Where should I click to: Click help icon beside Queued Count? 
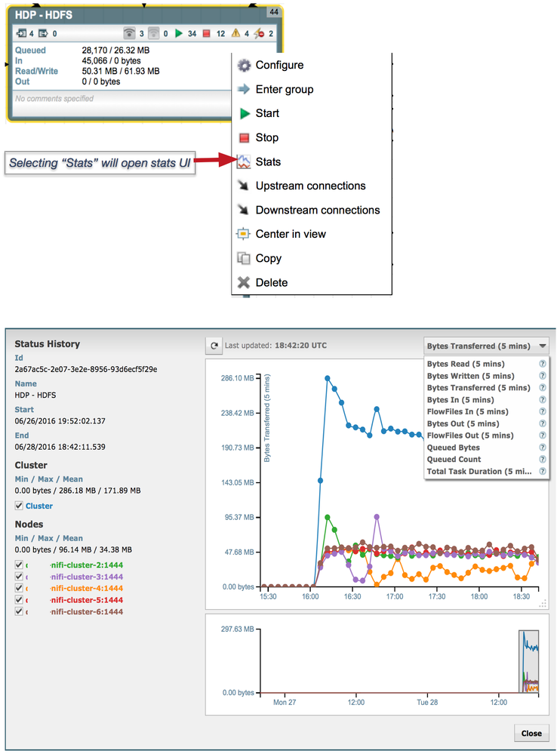coord(542,459)
